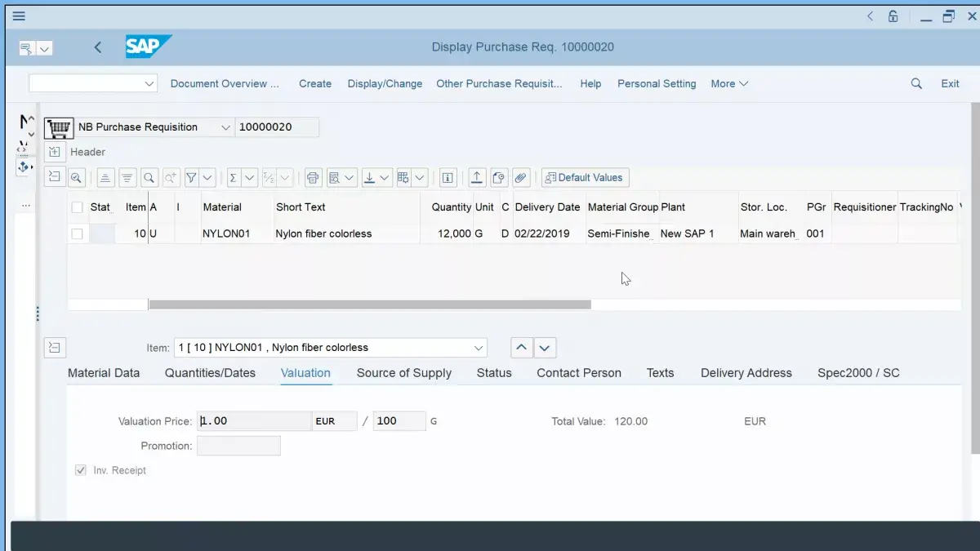
Task: Open the Subtotals dropdown arrow
Action: point(287,177)
